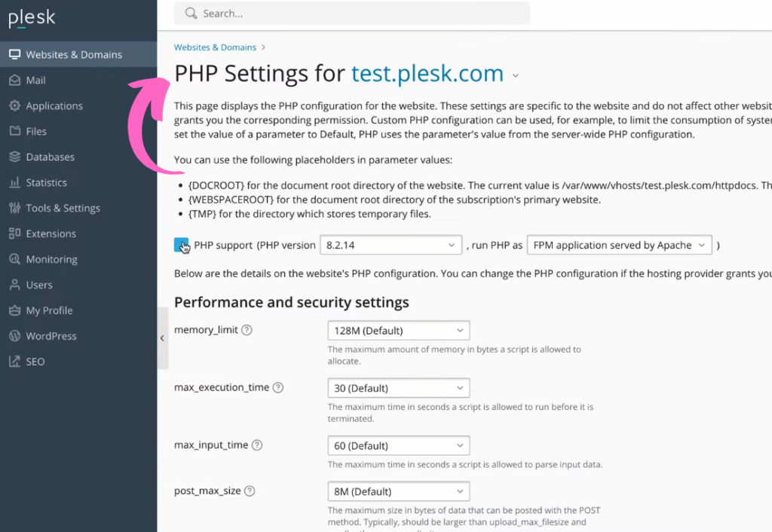
Task: Collapse the sidebar with the arrow handle
Action: point(163,338)
